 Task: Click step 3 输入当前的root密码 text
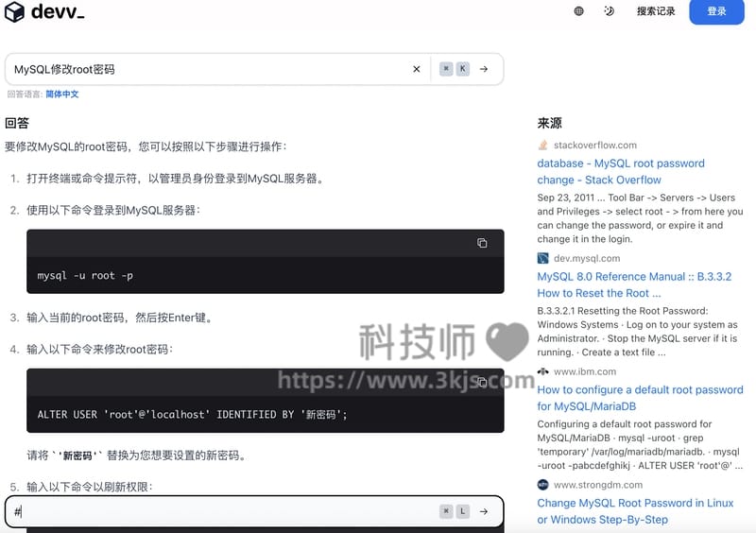120,318
